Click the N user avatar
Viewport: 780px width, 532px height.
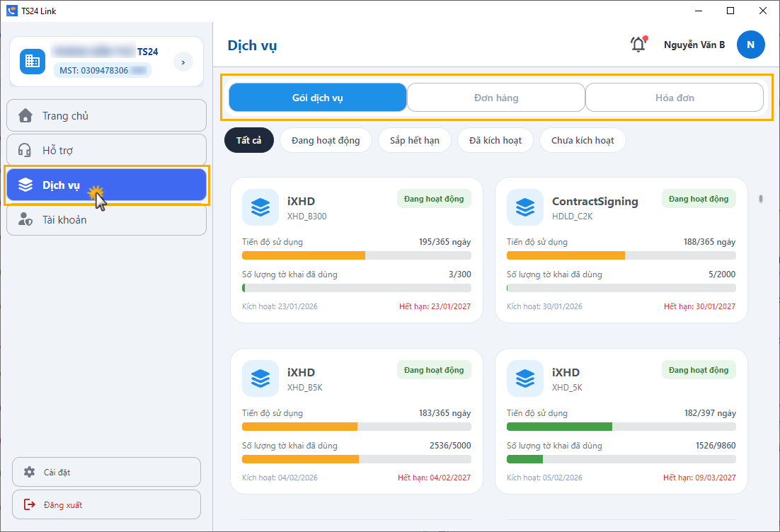(x=751, y=45)
